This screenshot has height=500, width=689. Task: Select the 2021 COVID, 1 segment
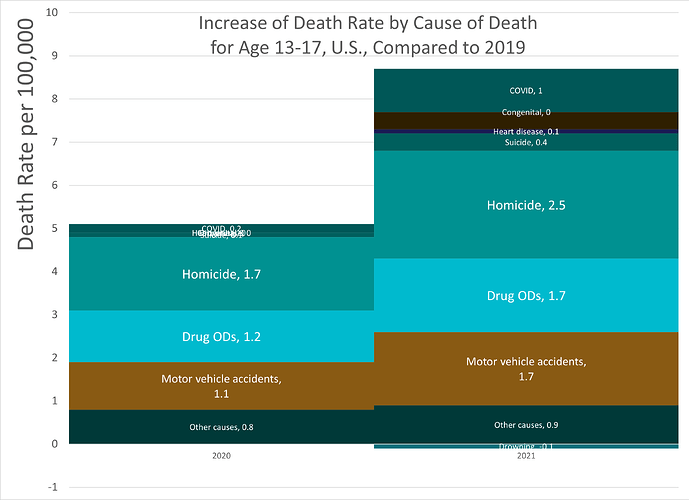coord(526,91)
